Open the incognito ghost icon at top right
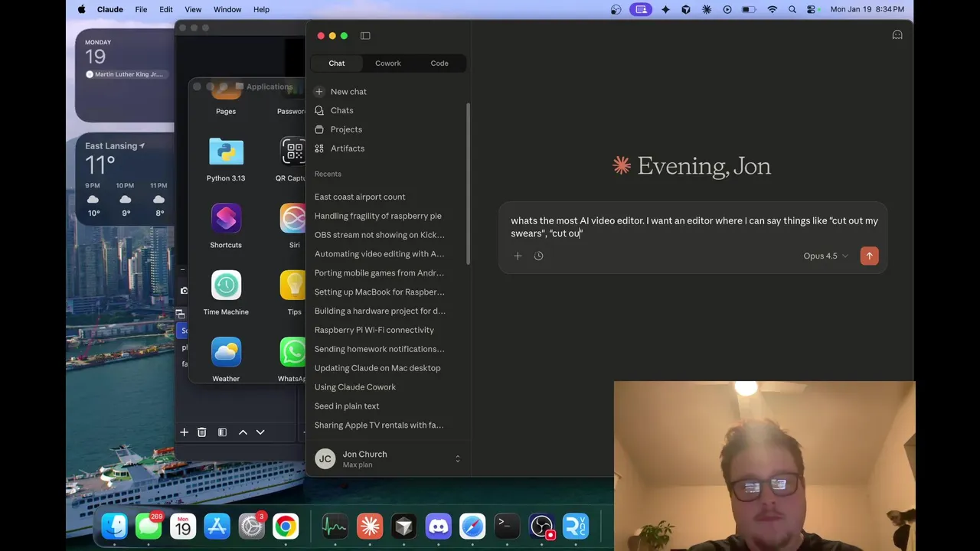The image size is (980, 551). [x=897, y=35]
